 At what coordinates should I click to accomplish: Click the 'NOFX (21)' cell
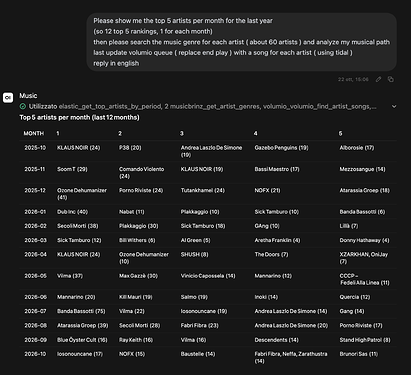(x=267, y=190)
